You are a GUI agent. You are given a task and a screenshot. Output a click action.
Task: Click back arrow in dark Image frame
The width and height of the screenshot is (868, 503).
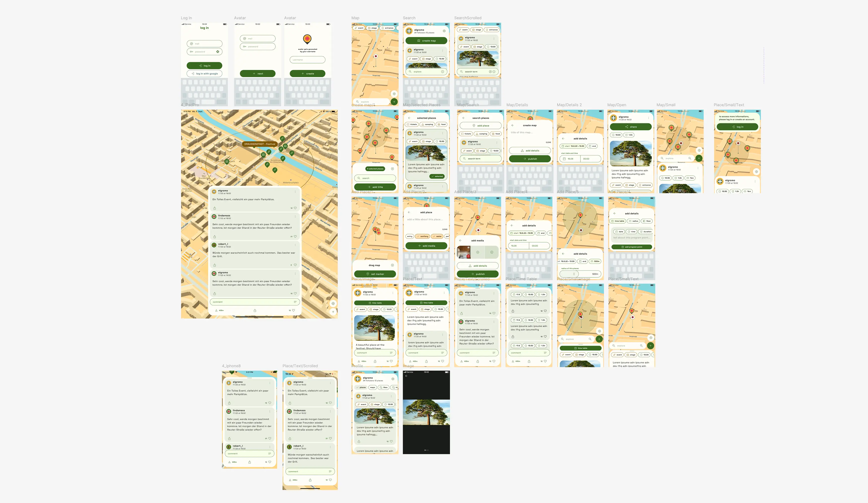406,376
